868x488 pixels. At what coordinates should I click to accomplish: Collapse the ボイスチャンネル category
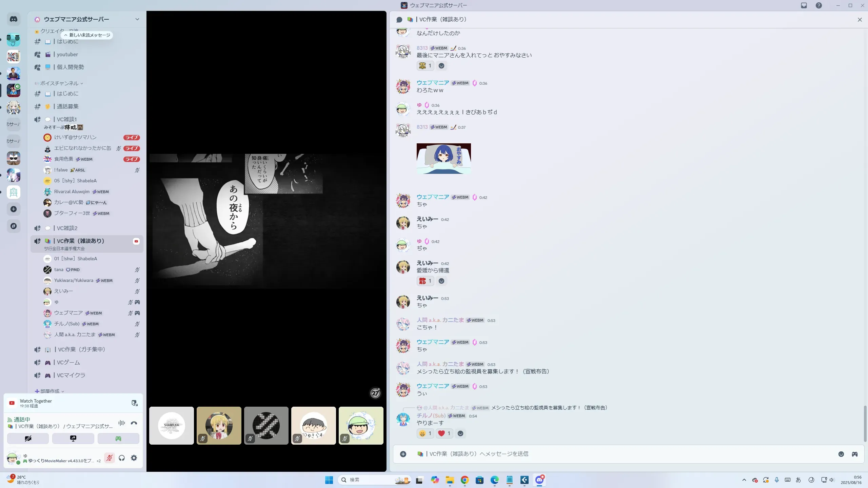(x=59, y=83)
